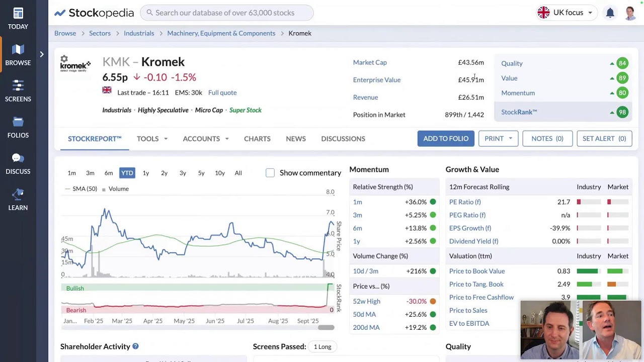
Task: Open the 10d / 3m volume link
Action: [366, 271]
